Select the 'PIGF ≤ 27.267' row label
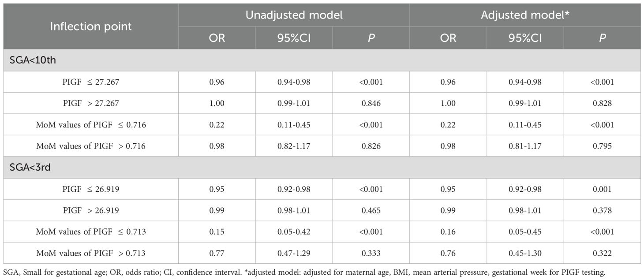The width and height of the screenshot is (644, 280). (x=91, y=82)
